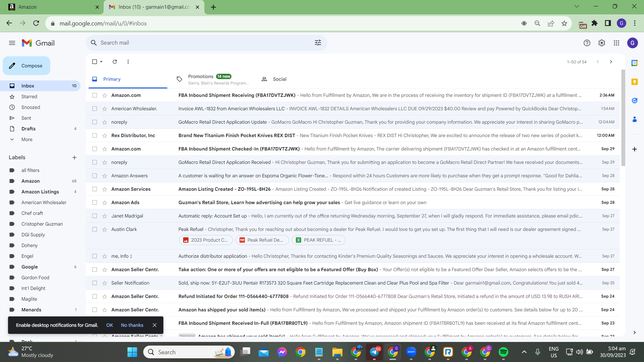Select the FBA Inbound Shipment Receiving email checkbox
The height and width of the screenshot is (362, 644).
click(95, 96)
